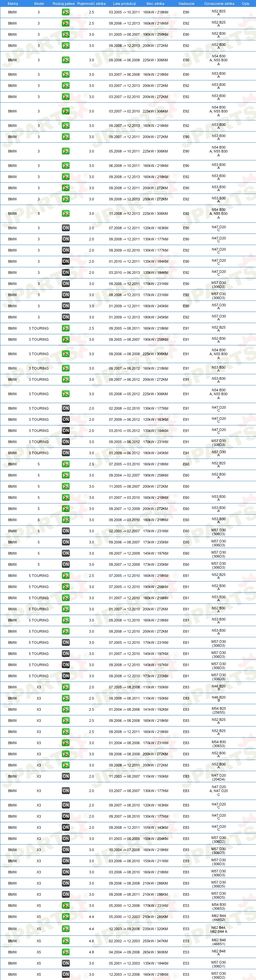This screenshot has height=980, width=256.
Task: Select date range 05.2001 -> 12.2003
Action: pyautogui.click(x=124, y=963)
